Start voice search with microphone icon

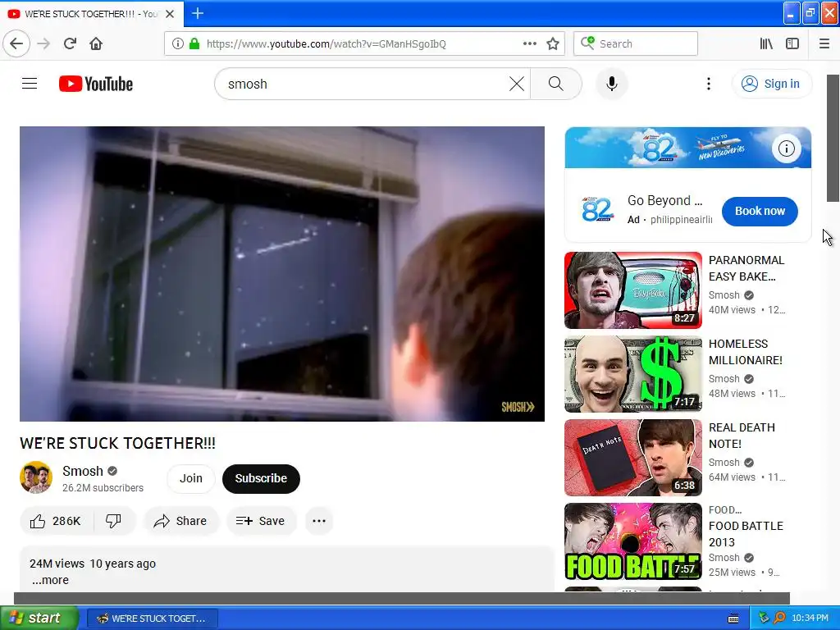click(x=612, y=84)
